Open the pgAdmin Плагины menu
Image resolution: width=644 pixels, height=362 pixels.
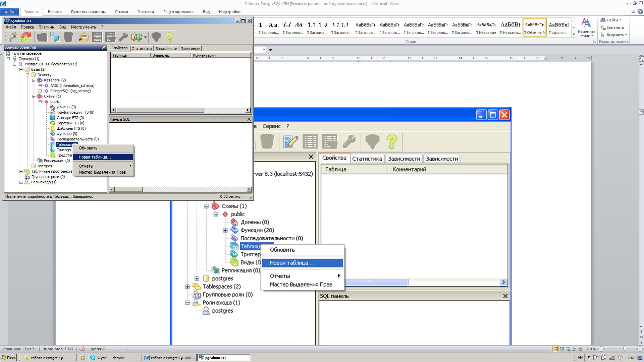(x=46, y=27)
